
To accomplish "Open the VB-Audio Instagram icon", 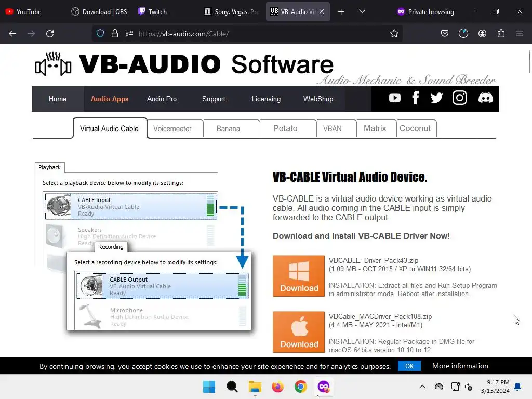I will 460,98.
